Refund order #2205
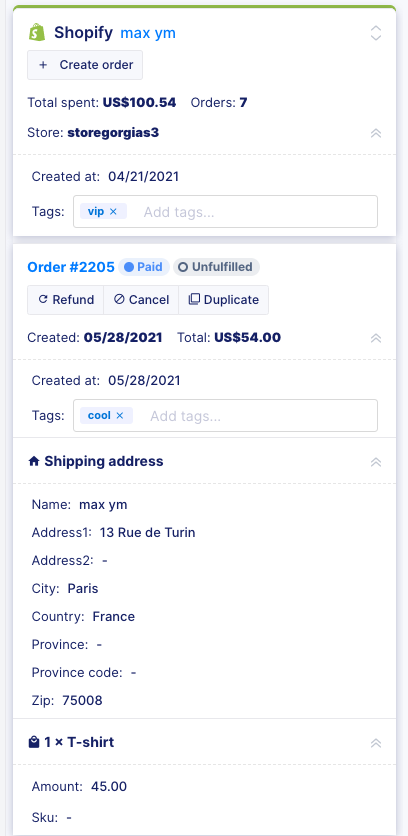The width and height of the screenshot is (408, 836). pos(66,300)
